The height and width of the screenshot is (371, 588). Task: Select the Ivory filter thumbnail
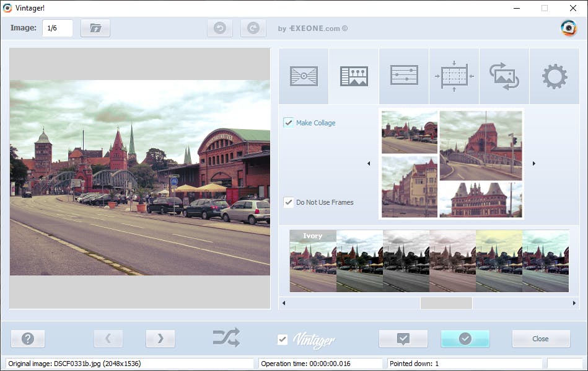pyautogui.click(x=313, y=261)
